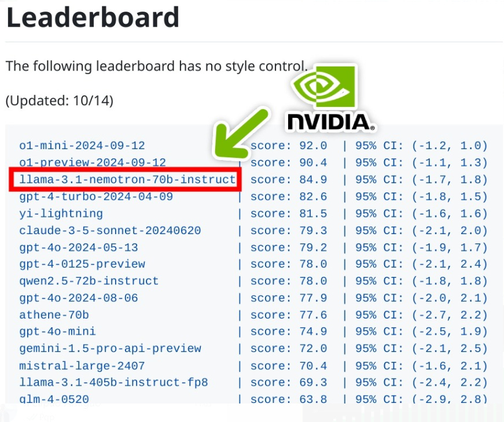Click the "score: 79.2" value for gpt-4o-2024-05-13

click(289, 247)
